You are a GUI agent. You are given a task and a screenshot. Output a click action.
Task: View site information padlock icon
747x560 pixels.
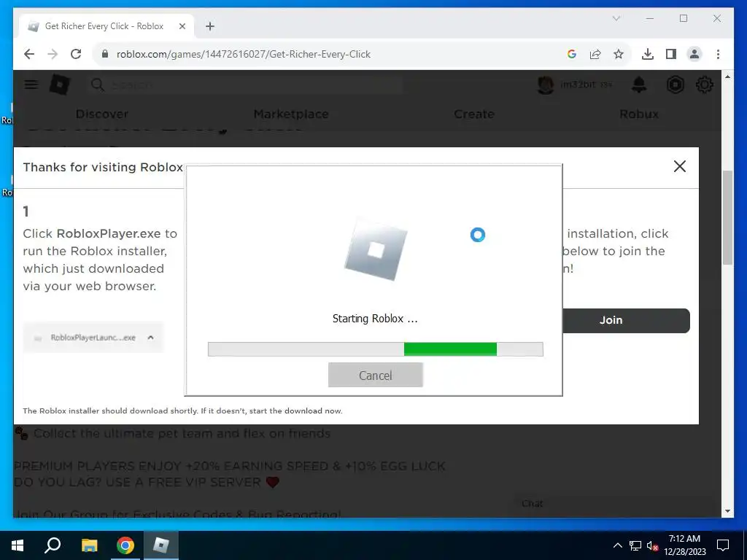(x=105, y=54)
